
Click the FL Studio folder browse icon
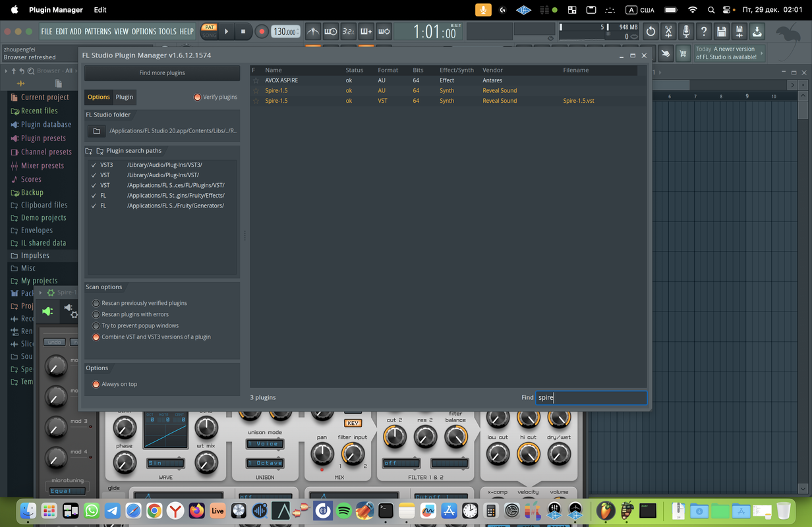pos(97,131)
